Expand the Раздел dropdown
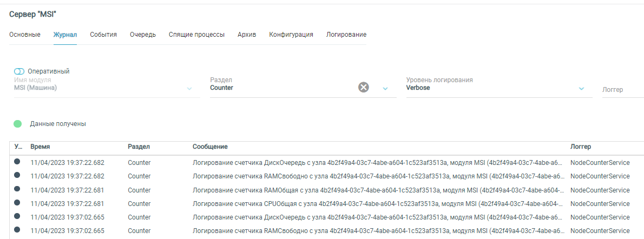 click(385, 89)
